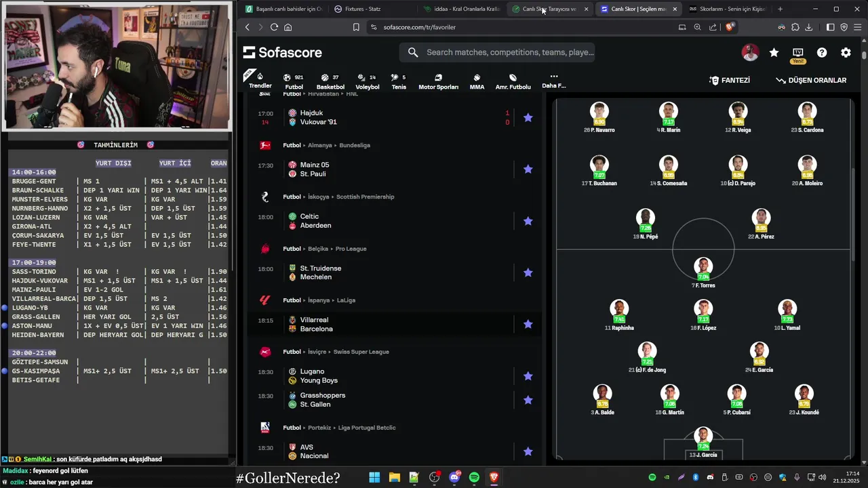Screen dimensions: 868x488
Task: Toggle favorite star for Celtic vs Aberdeen
Action: pyautogui.click(x=528, y=221)
